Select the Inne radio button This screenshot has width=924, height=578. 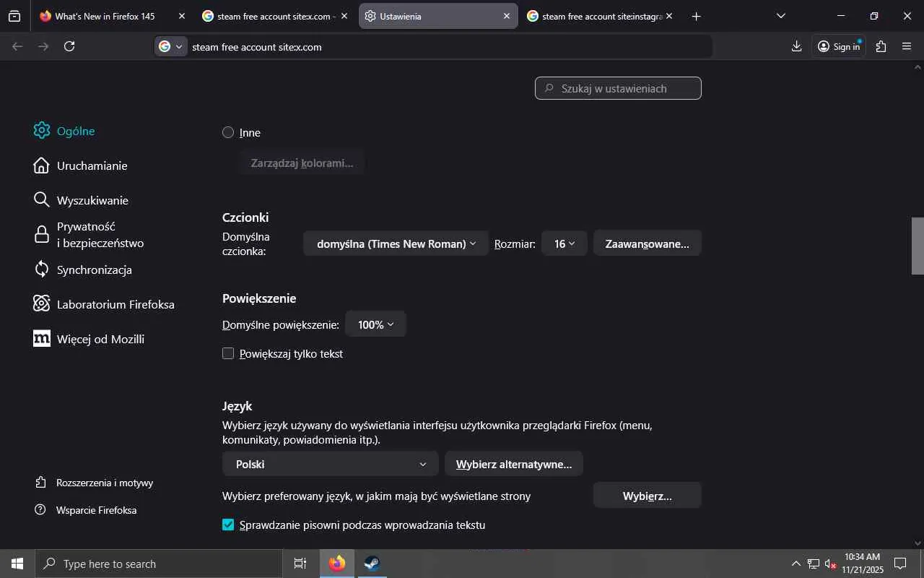(228, 132)
